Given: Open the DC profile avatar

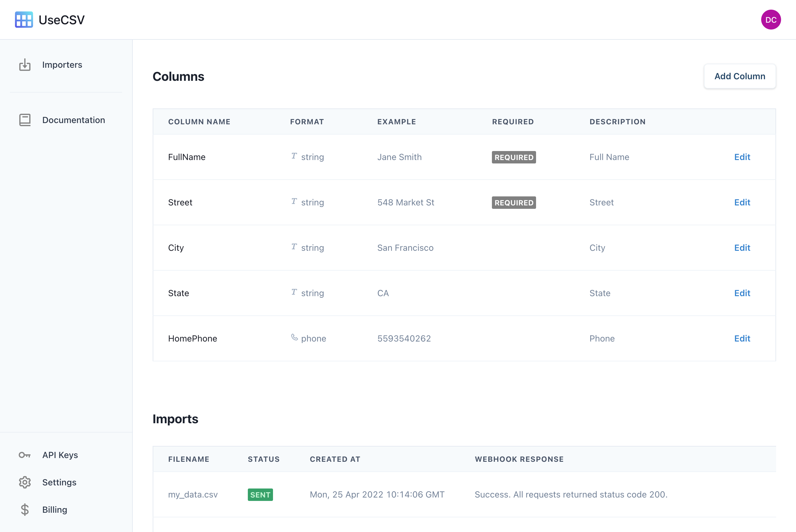Looking at the screenshot, I should (x=771, y=20).
